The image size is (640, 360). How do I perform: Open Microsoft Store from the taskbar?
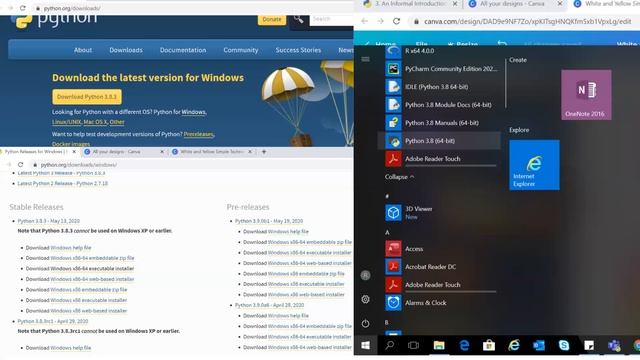pos(489,345)
